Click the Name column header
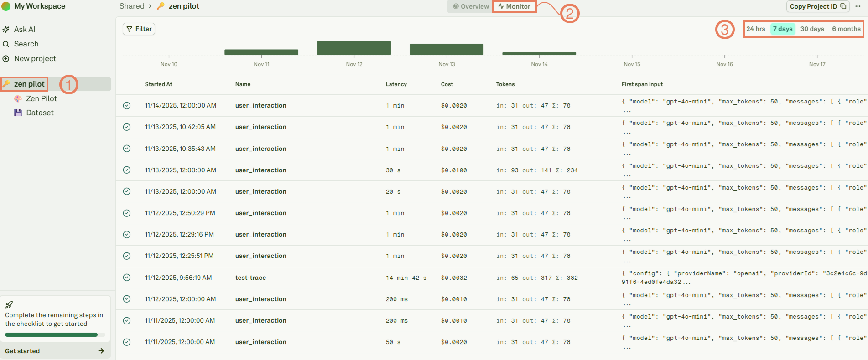The image size is (868, 360). click(243, 84)
